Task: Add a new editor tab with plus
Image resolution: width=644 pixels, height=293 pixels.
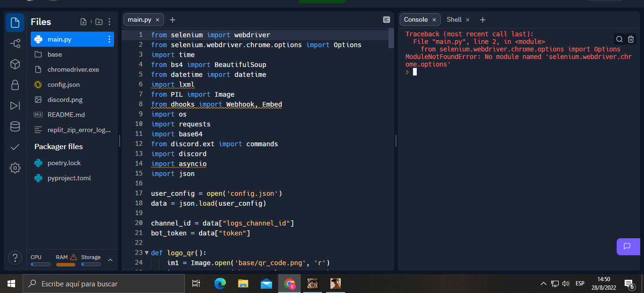Action: point(173,20)
